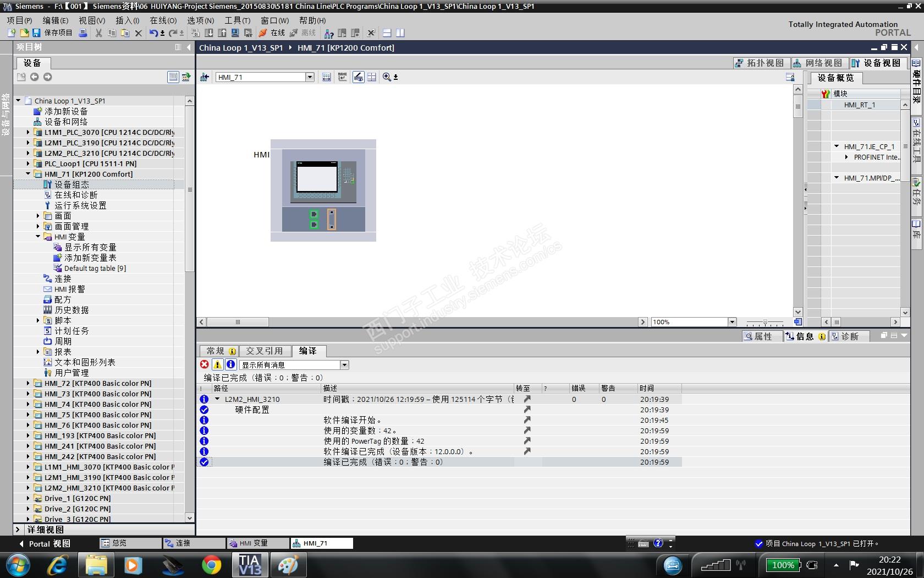The width and height of the screenshot is (924, 578).
Task: Expand the HMI_72 KTP400 tree node
Action: pyautogui.click(x=28, y=383)
